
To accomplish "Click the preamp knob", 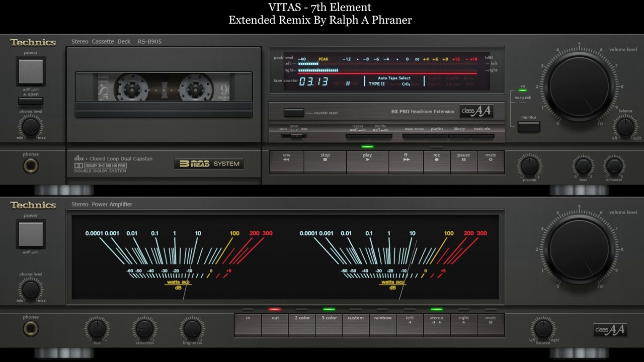I will click(x=529, y=166).
